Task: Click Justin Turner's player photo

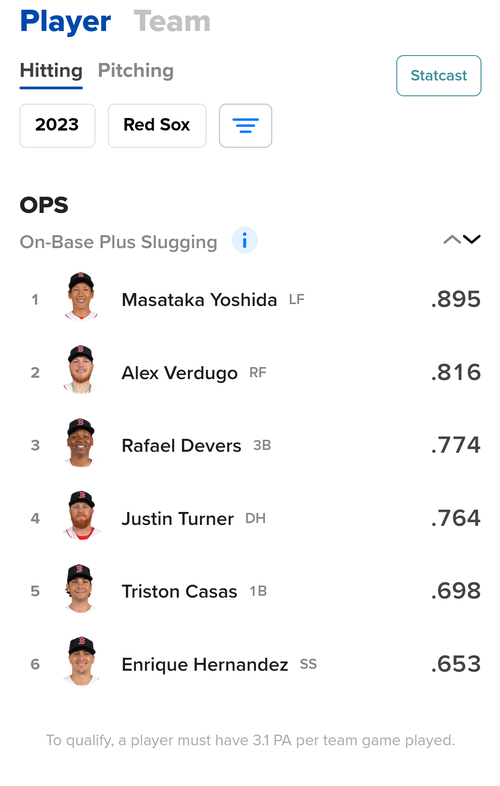Action: (x=81, y=515)
